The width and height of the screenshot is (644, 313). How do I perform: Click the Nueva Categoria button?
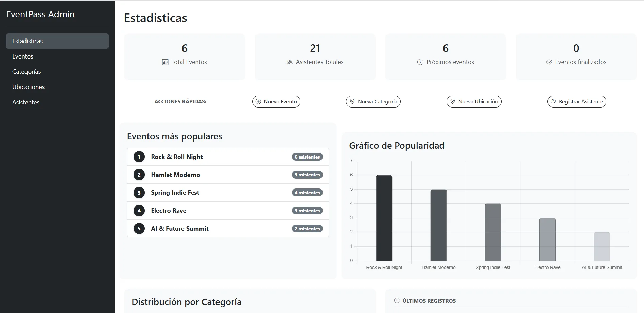click(x=373, y=101)
